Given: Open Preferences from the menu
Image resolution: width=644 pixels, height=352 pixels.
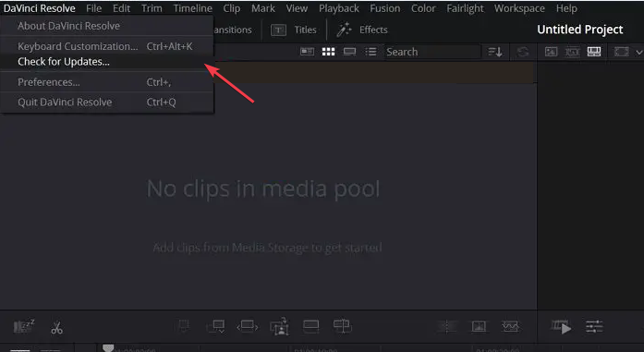Looking at the screenshot, I should pos(107,82).
